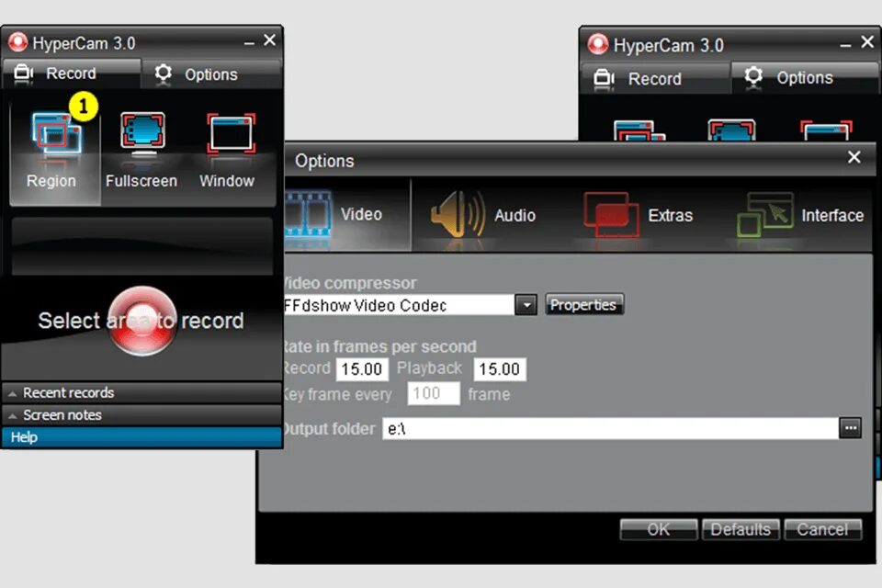882x588 pixels.
Task: Select Window capture mode in left HyperCam window
Action: (227, 150)
